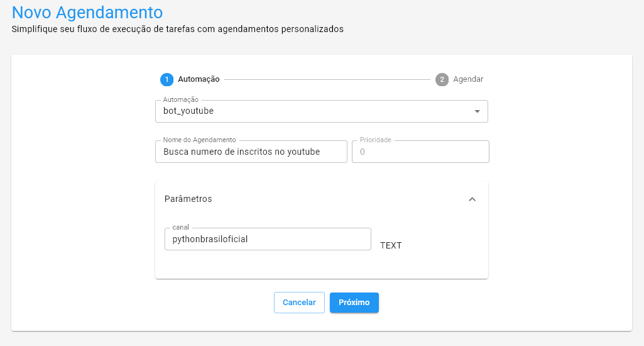Click the line connecting the two steps
This screenshot has width=644, height=346.
[327, 80]
